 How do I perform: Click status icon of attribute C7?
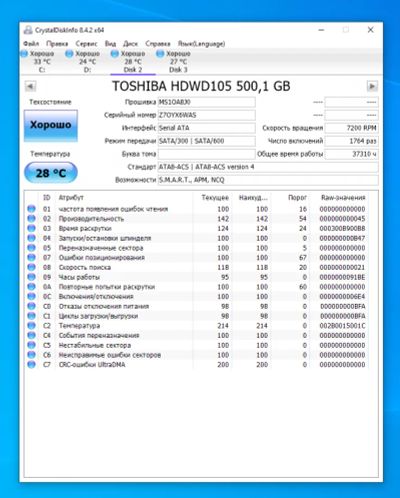tap(31, 365)
